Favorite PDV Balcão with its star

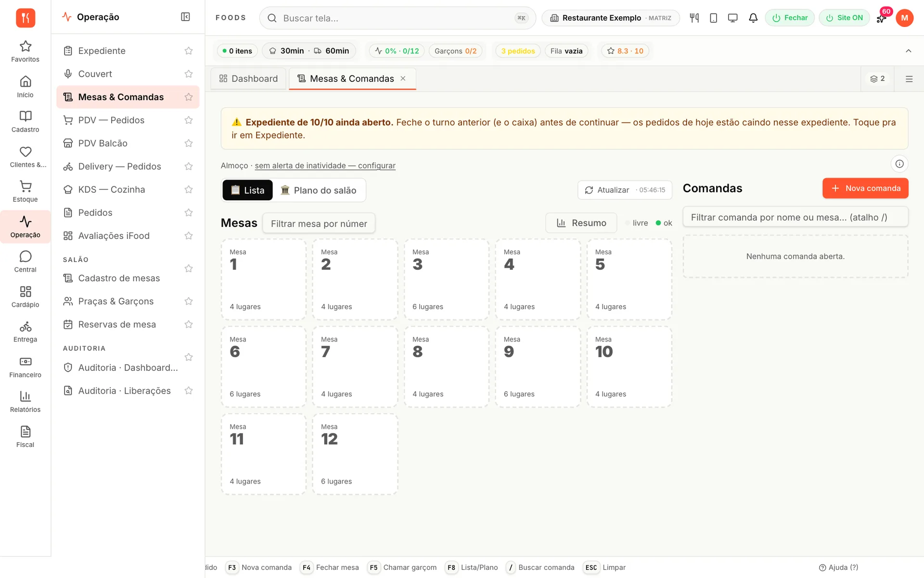click(x=189, y=143)
